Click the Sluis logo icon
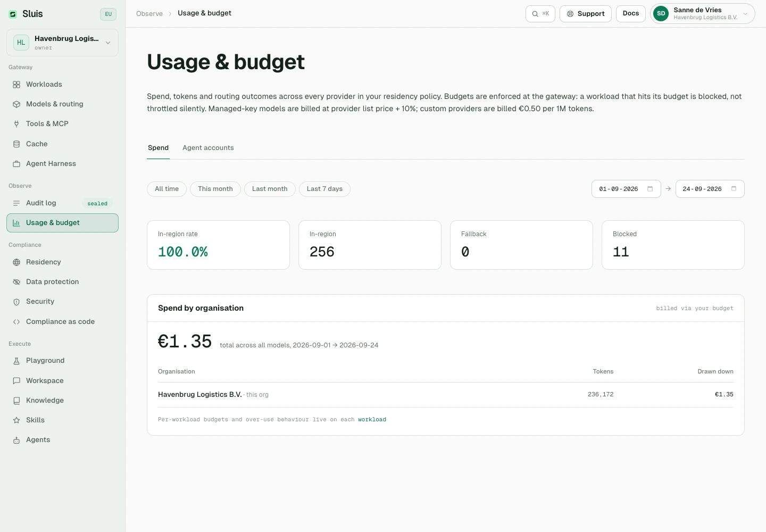The height and width of the screenshot is (532, 766). (13, 14)
